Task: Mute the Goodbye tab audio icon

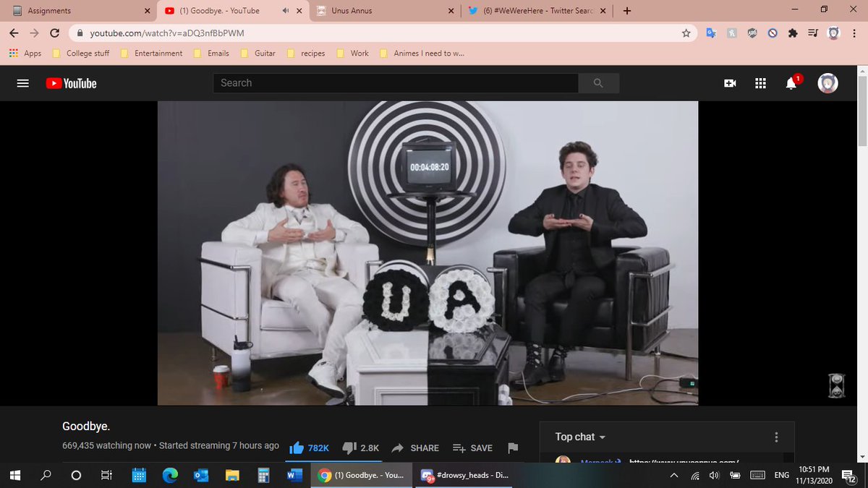Action: pyautogui.click(x=286, y=10)
